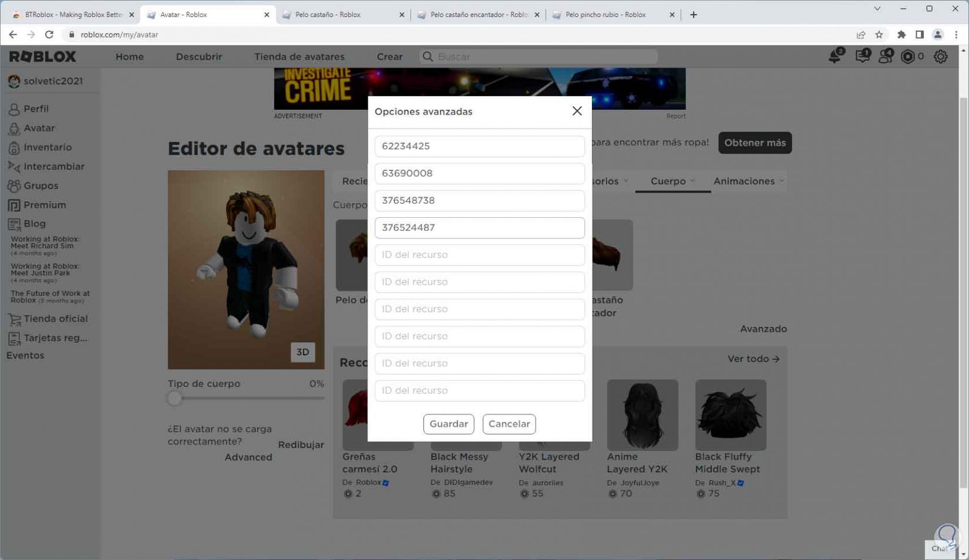969x560 pixels.
Task: Open Perfil in the sidebar
Action: pos(36,109)
